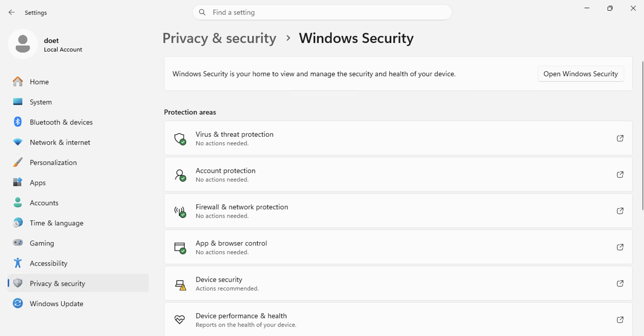
Task: Click the Device security warning icon
Action: pyautogui.click(x=180, y=284)
